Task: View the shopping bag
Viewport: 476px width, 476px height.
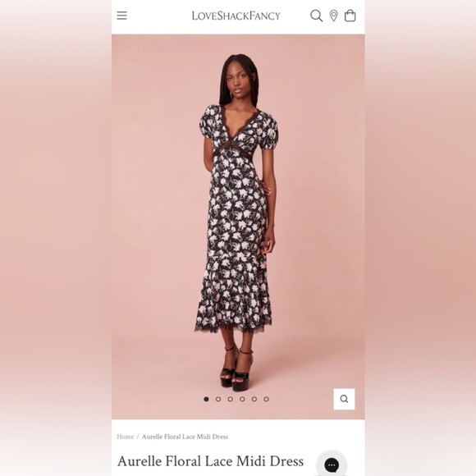Action: (350, 16)
